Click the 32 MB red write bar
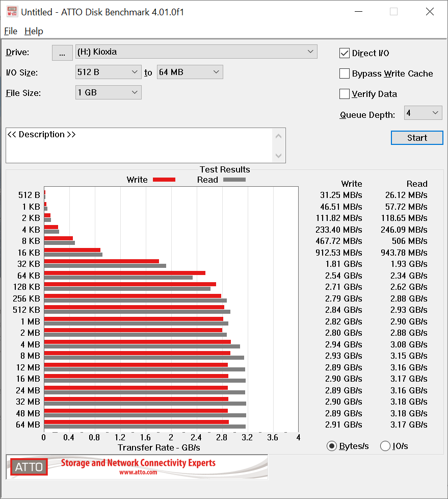Screen dimensions: 448x499 136,399
